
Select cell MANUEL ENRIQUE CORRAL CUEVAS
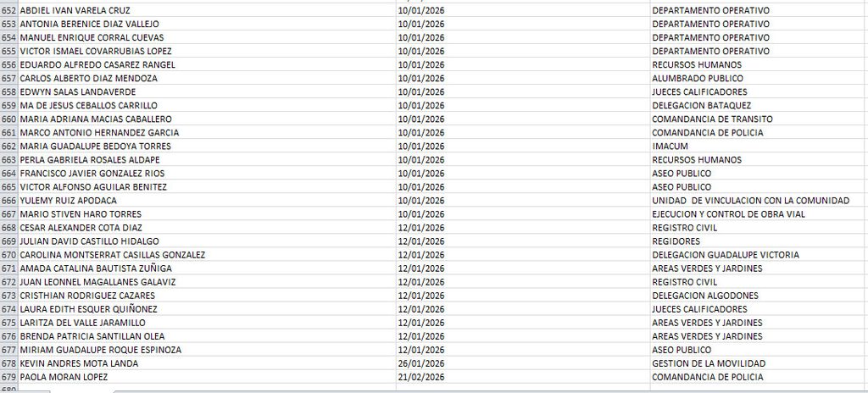[207, 37]
